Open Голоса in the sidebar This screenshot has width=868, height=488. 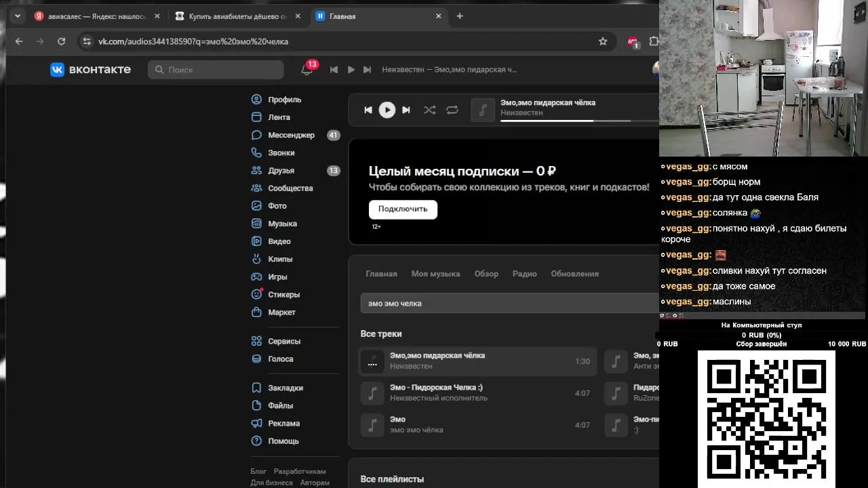tap(280, 359)
